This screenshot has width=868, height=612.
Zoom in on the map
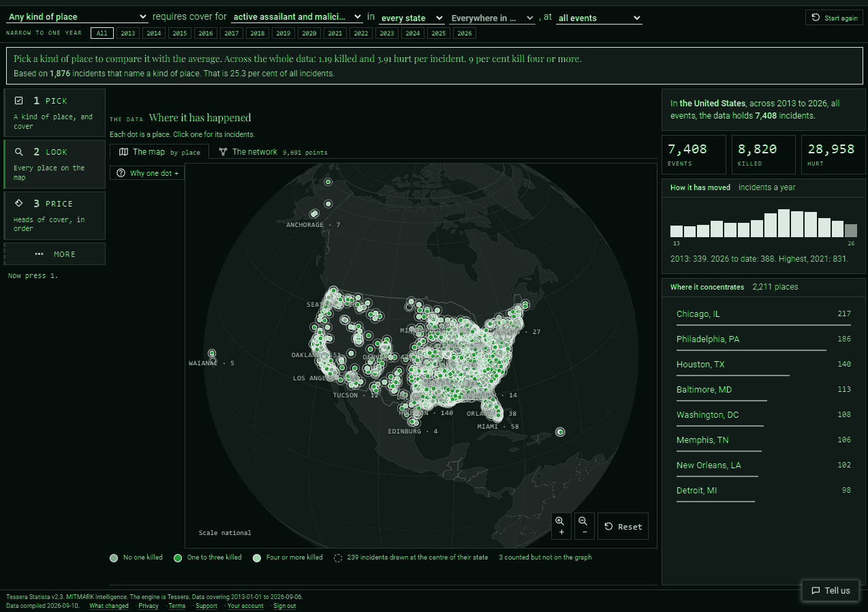tap(561, 525)
